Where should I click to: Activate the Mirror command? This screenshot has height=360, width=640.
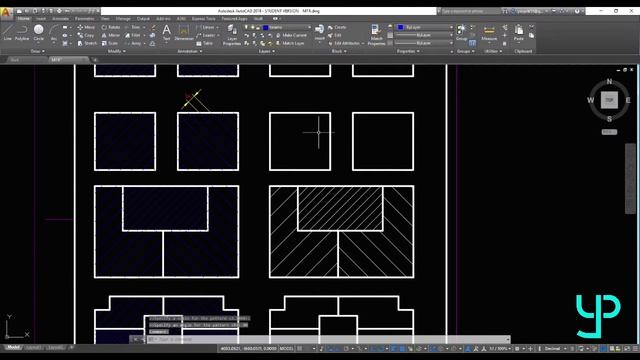click(x=111, y=36)
